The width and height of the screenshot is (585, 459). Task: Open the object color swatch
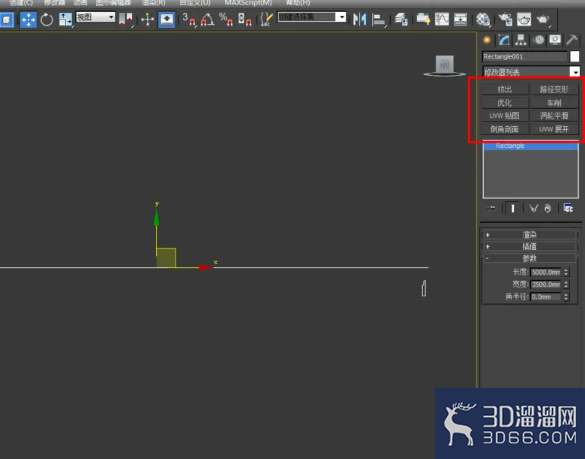coord(575,56)
